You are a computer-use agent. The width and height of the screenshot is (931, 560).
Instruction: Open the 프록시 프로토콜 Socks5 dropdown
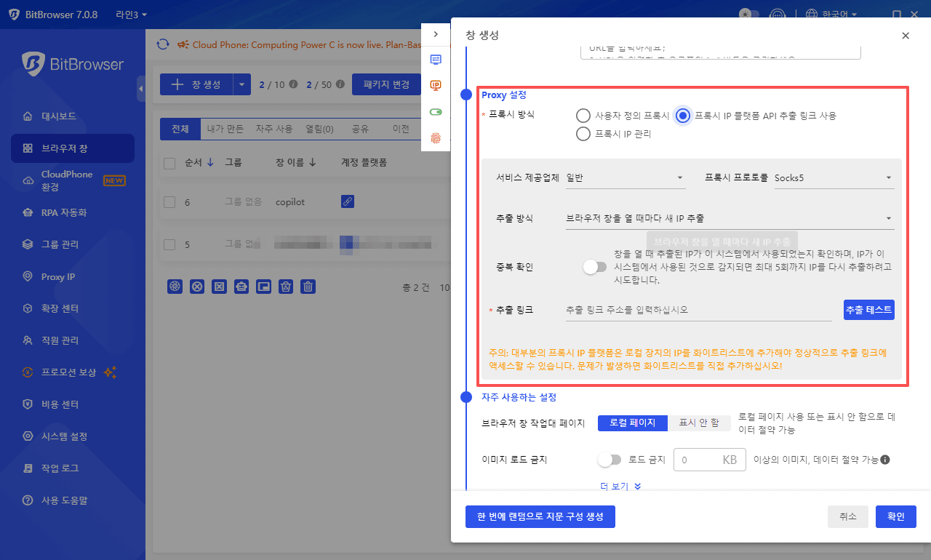(833, 177)
